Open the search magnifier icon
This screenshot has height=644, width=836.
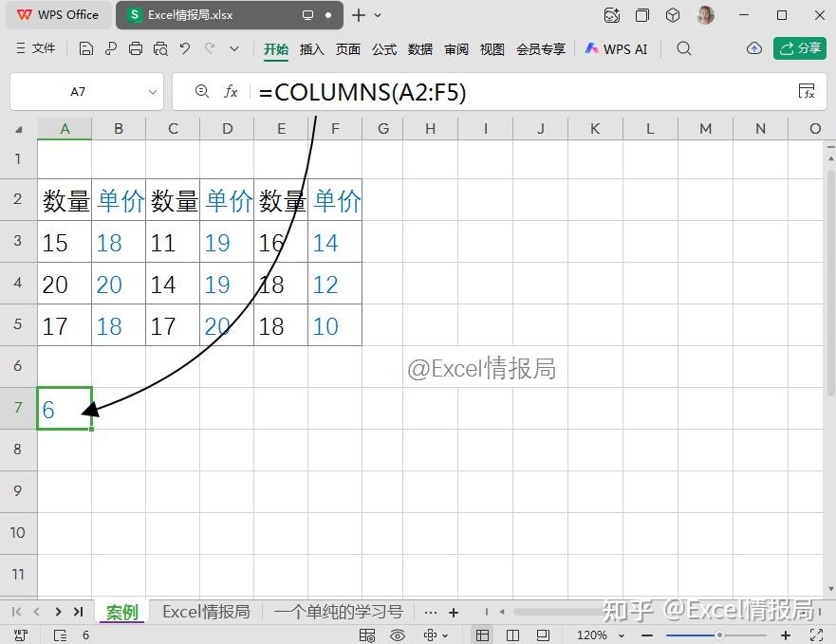pyautogui.click(x=683, y=49)
